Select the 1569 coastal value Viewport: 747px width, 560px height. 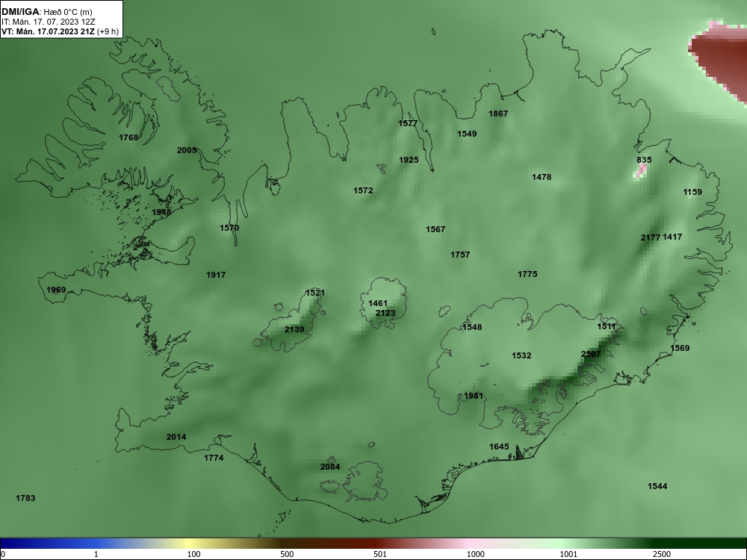pyautogui.click(x=680, y=348)
